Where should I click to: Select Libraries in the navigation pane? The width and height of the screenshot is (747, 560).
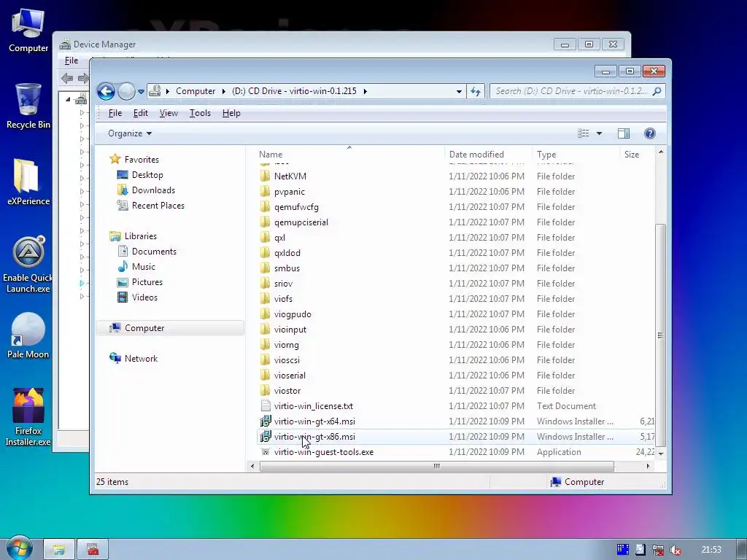(x=141, y=236)
